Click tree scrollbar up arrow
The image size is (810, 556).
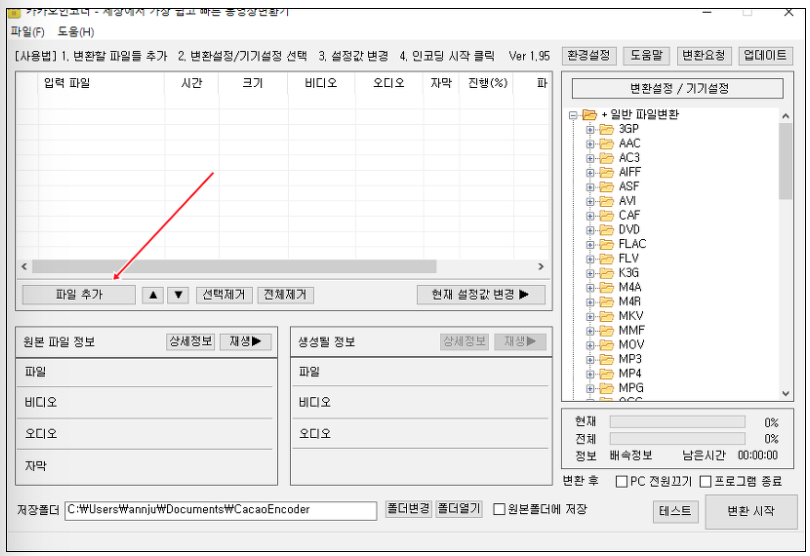click(785, 116)
